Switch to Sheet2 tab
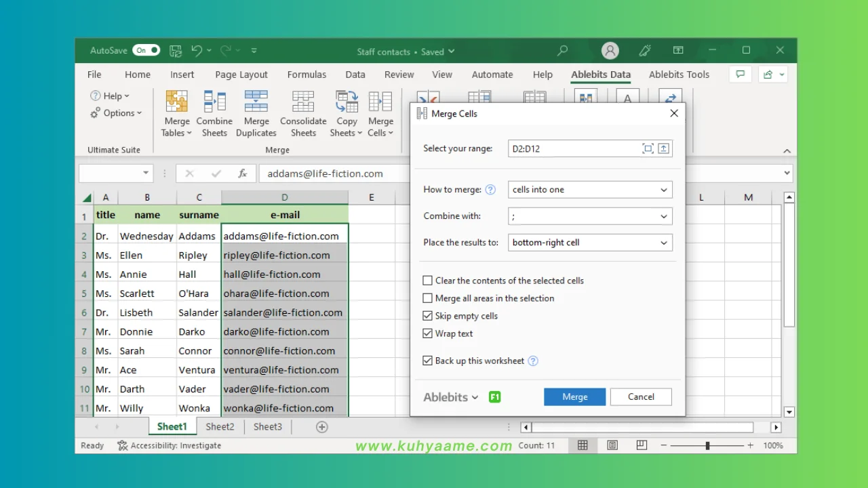Image resolution: width=868 pixels, height=488 pixels. [x=220, y=426]
